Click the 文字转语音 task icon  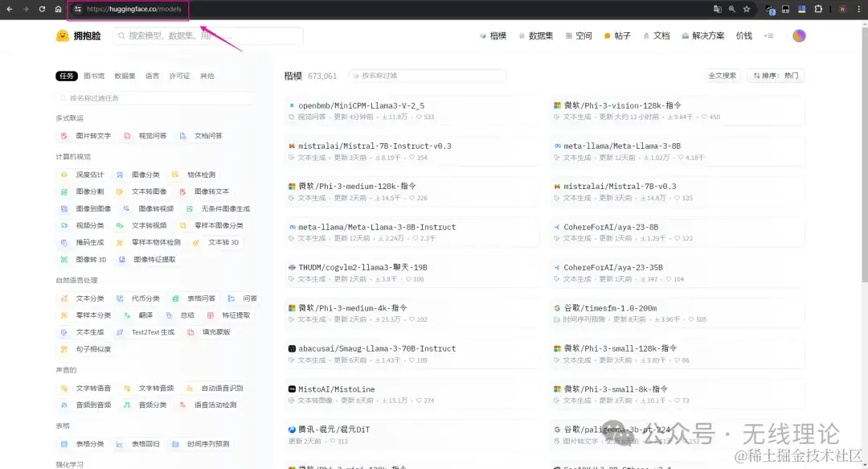coord(64,389)
